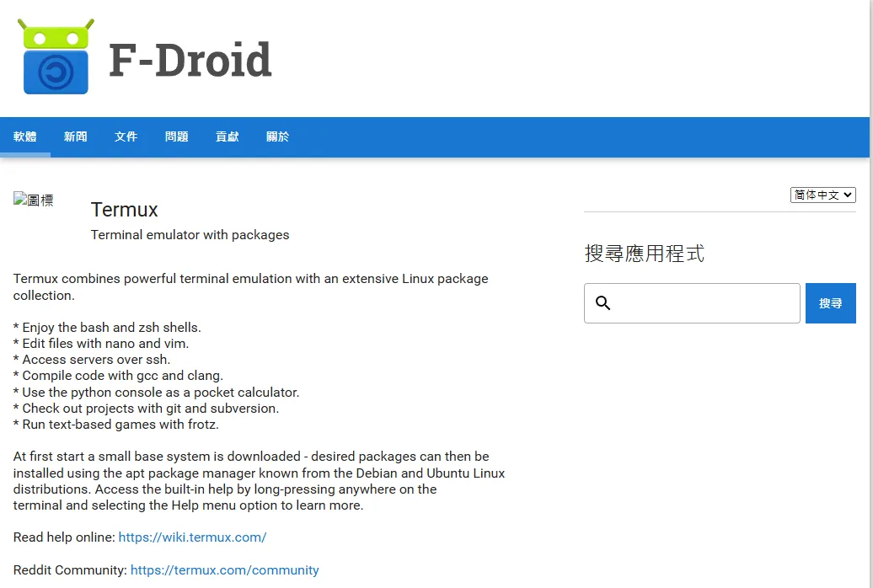Click 'Check out projects with git and subversion.'

click(x=146, y=409)
